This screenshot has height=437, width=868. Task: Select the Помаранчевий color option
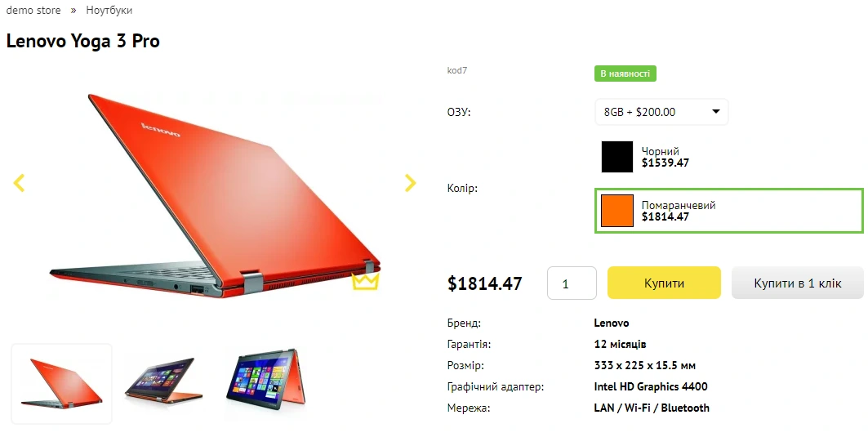tap(728, 211)
